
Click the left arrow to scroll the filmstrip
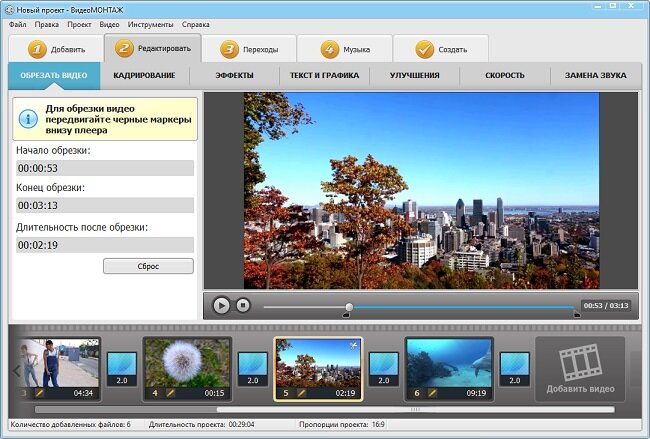16,370
